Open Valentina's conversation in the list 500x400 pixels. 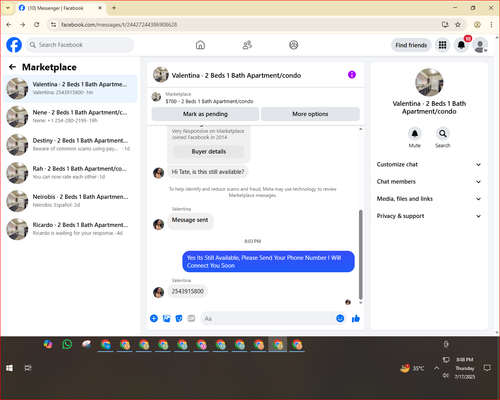pos(70,89)
